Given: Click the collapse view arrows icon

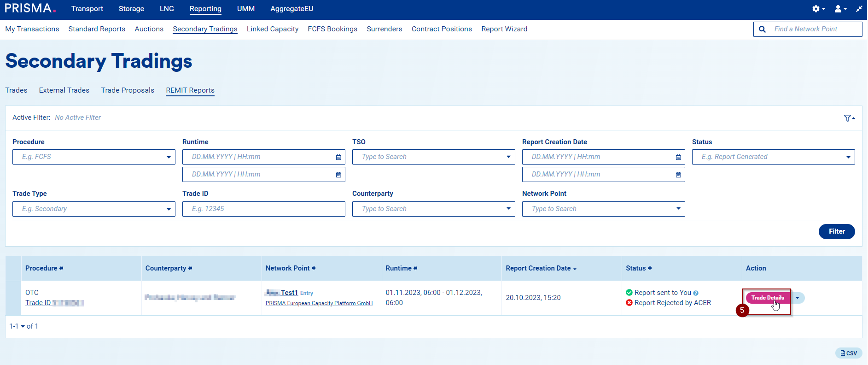Looking at the screenshot, I should click(859, 9).
